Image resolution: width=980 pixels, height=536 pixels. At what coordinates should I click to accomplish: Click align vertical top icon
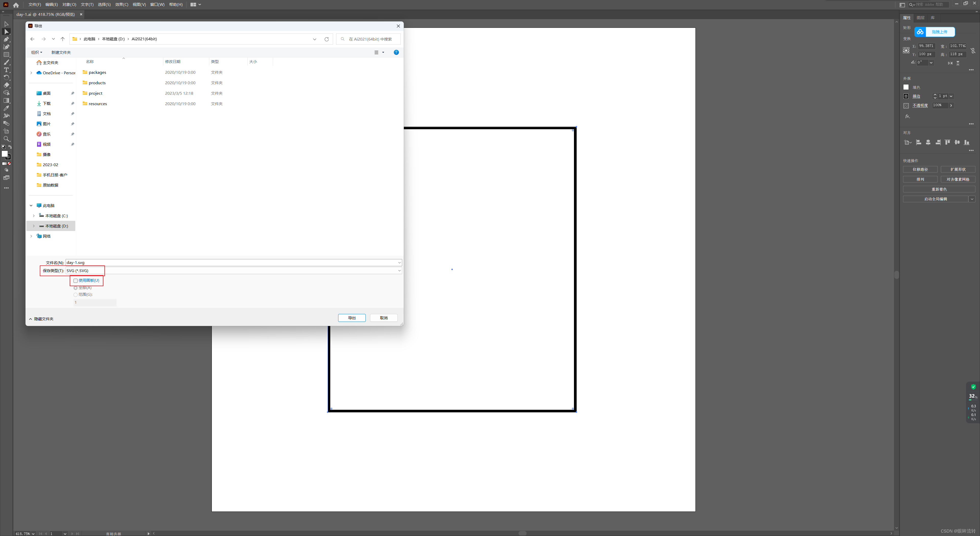pyautogui.click(x=947, y=142)
